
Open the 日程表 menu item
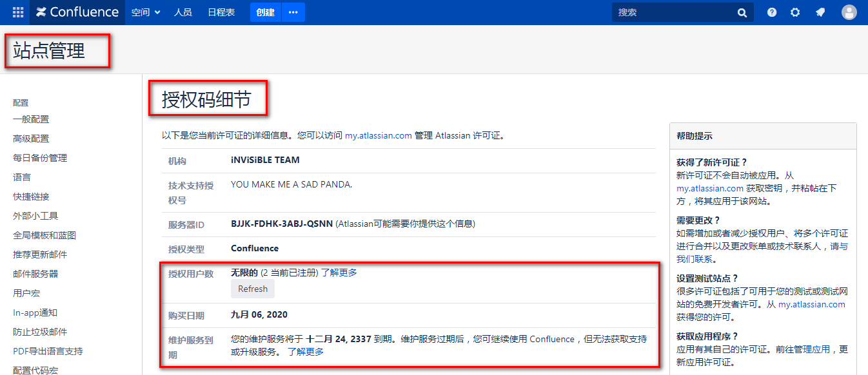[x=221, y=12]
